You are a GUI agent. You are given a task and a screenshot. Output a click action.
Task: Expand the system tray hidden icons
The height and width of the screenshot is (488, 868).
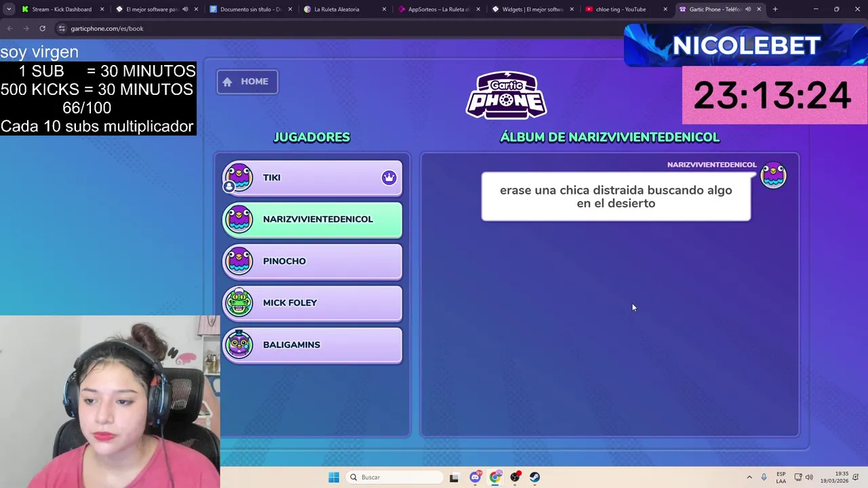point(749,477)
